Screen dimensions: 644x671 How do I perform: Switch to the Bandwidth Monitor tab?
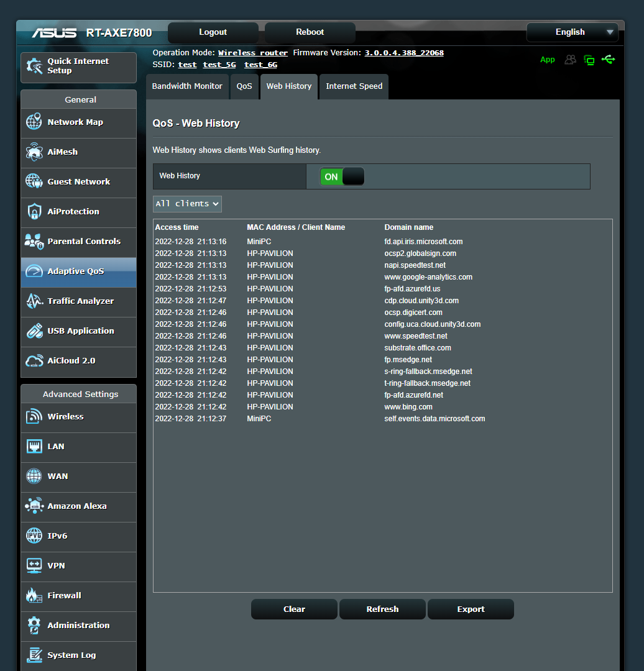tap(187, 86)
